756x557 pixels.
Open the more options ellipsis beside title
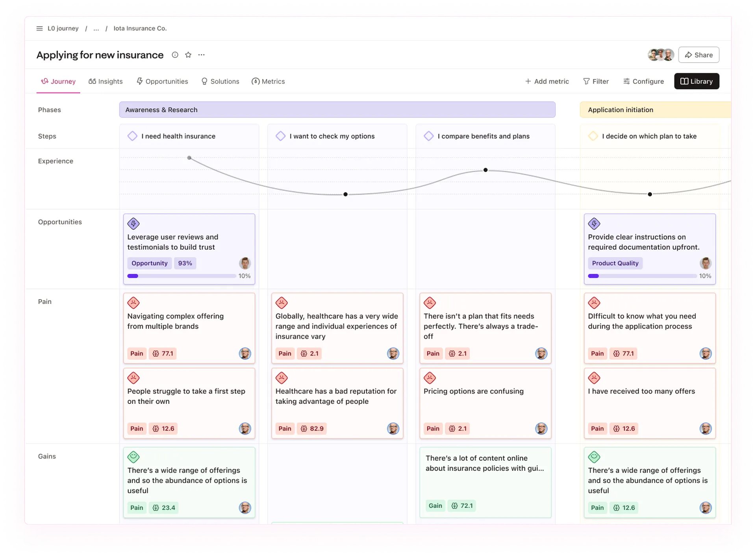(x=201, y=55)
